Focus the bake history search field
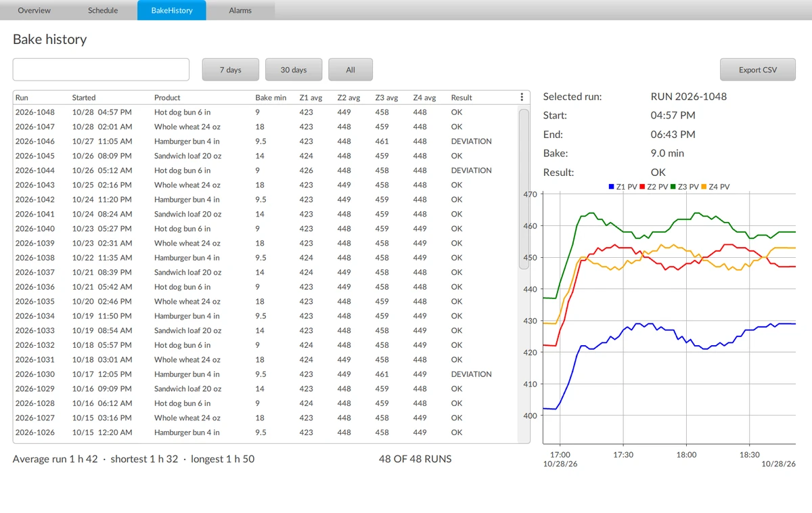812x513 pixels. (101, 70)
